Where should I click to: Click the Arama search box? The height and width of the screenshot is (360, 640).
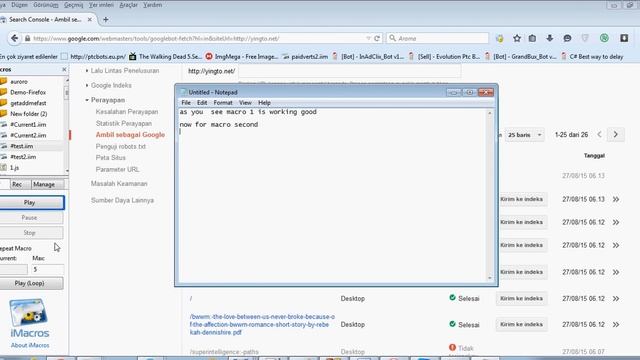point(437,38)
